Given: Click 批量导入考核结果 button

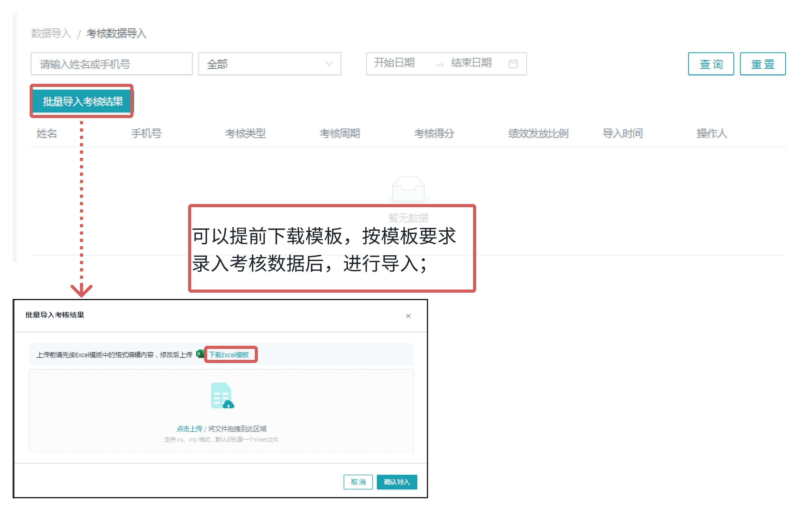Looking at the screenshot, I should pyautogui.click(x=82, y=101).
